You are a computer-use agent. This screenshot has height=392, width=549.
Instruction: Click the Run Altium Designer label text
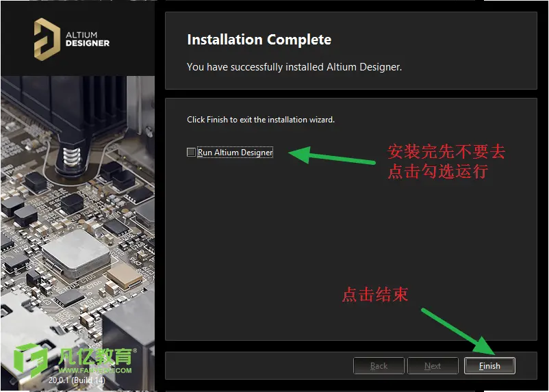point(235,153)
